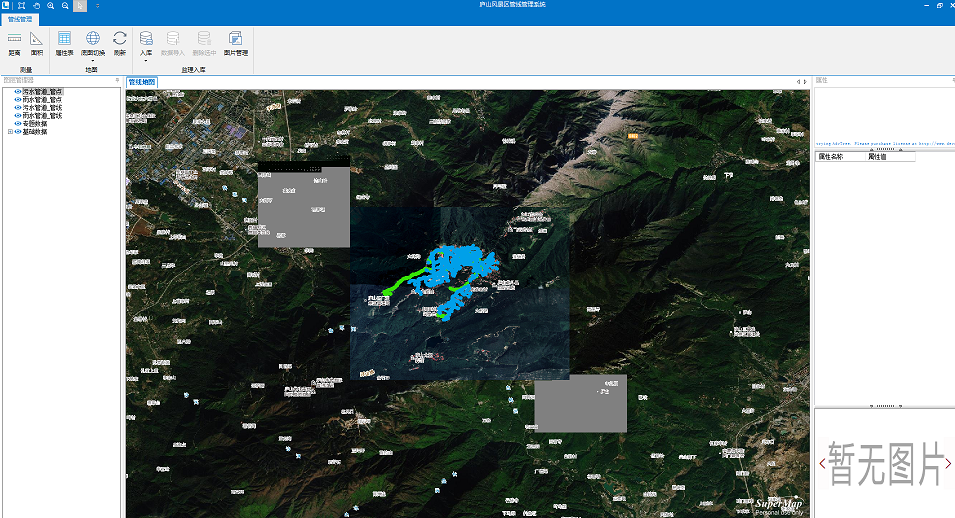Show next picture with right red arrow
Screen dimensions: 955x518
[948, 463]
